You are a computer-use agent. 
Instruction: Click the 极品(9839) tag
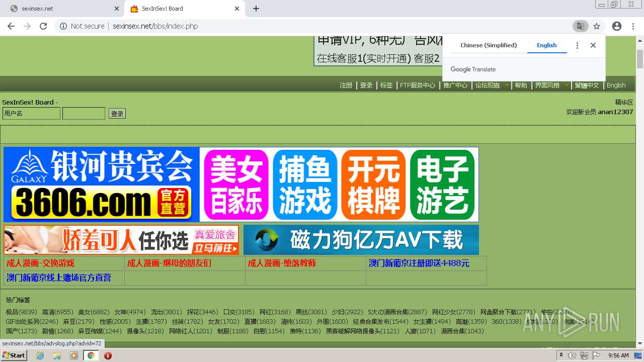click(x=21, y=312)
